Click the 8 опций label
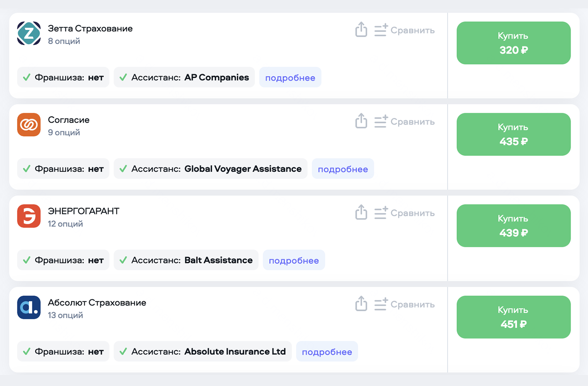The width and height of the screenshot is (588, 386). [64, 41]
